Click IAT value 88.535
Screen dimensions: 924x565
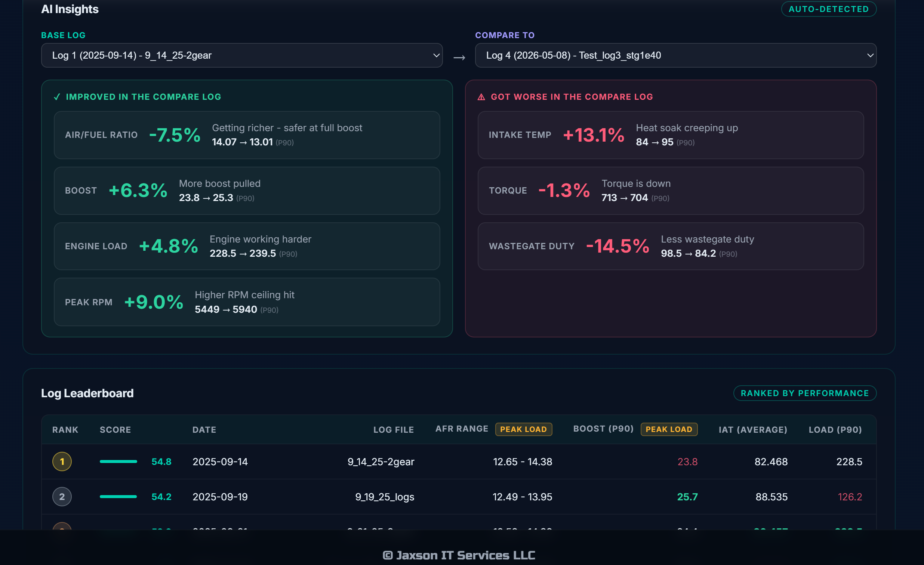[x=771, y=497]
